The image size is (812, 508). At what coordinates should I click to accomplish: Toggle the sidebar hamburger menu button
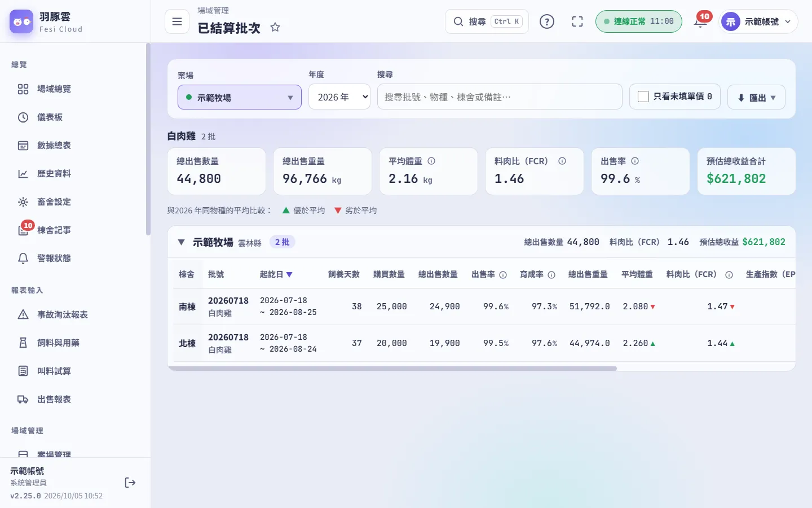click(x=177, y=21)
